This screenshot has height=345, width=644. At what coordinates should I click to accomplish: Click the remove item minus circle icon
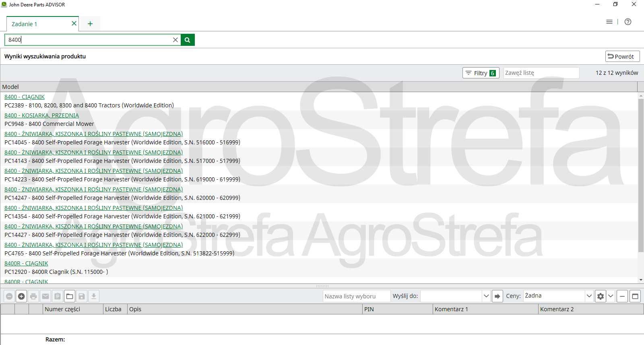[9, 296]
